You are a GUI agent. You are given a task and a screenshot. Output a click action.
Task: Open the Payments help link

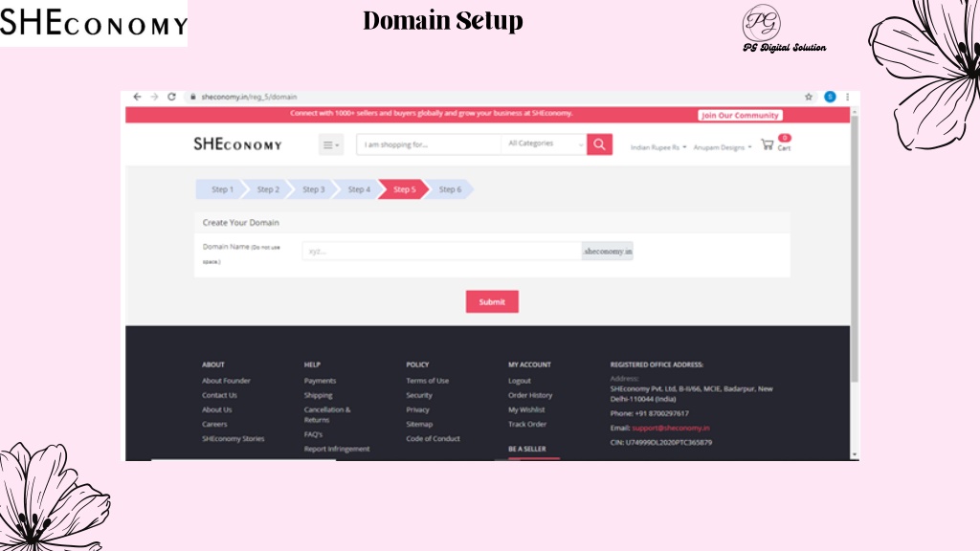(x=320, y=381)
